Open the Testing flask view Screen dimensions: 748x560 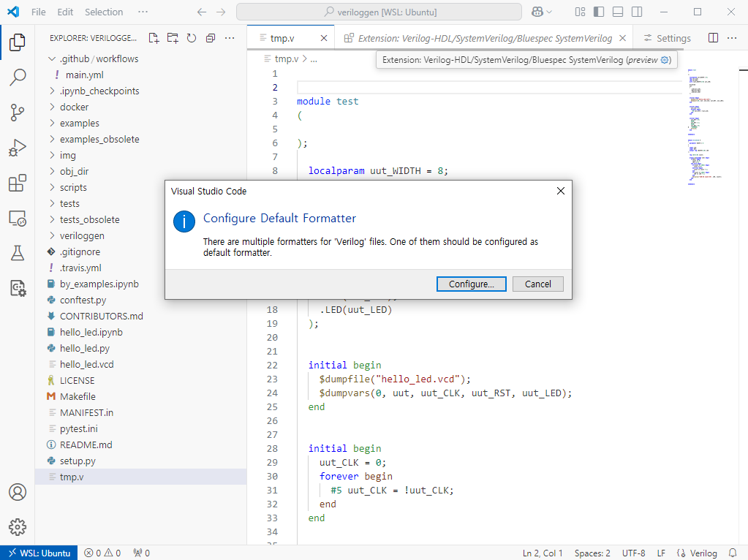click(17, 253)
